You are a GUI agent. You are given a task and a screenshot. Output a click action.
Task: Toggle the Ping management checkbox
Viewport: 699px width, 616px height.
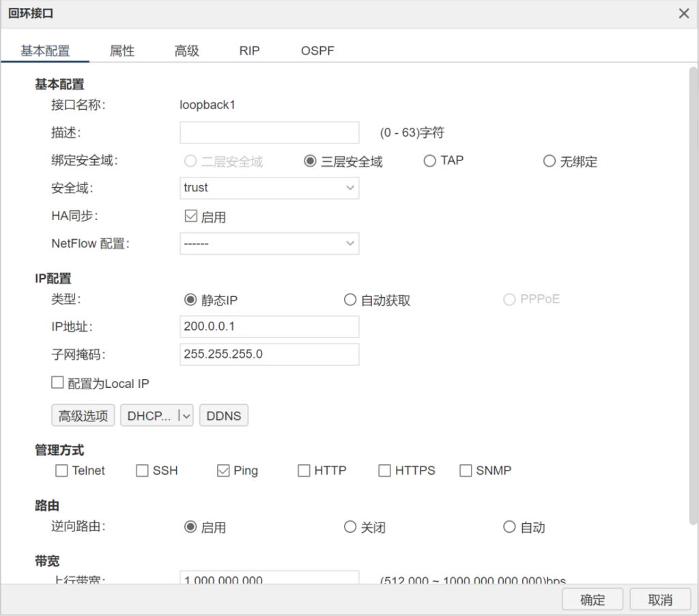coord(223,471)
